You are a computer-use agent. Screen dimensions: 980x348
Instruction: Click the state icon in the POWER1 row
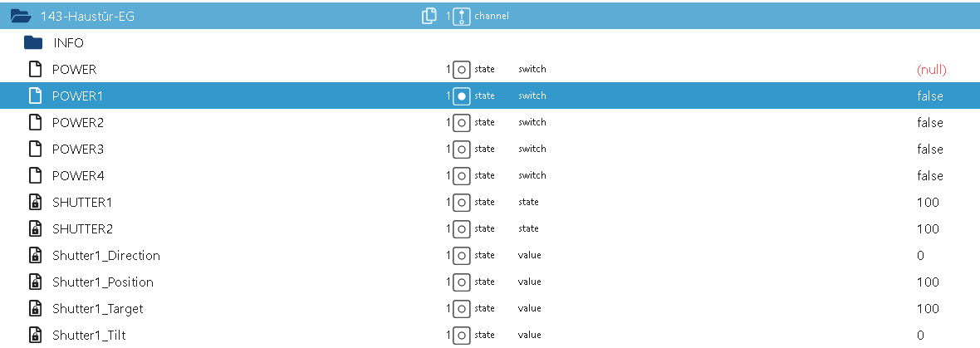point(462,96)
